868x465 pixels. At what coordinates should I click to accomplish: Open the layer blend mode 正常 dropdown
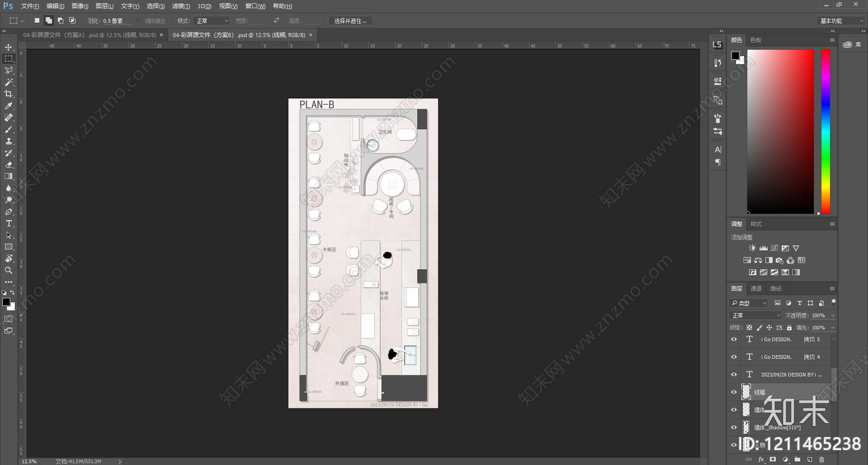coord(756,315)
